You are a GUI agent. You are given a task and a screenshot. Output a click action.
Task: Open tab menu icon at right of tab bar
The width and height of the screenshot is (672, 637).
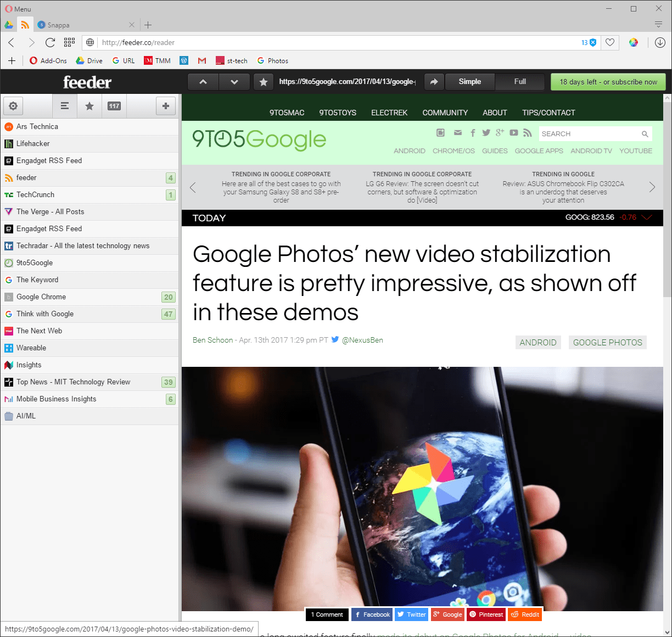click(x=658, y=25)
